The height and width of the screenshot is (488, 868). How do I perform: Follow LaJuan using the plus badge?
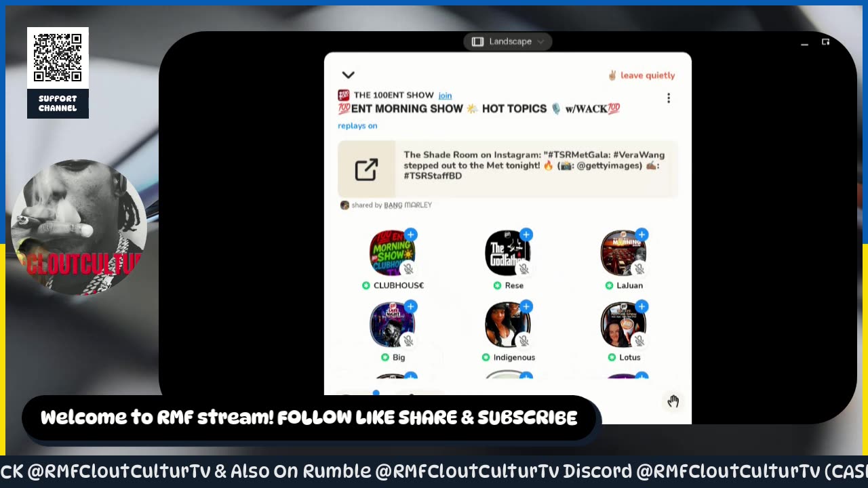click(x=642, y=235)
